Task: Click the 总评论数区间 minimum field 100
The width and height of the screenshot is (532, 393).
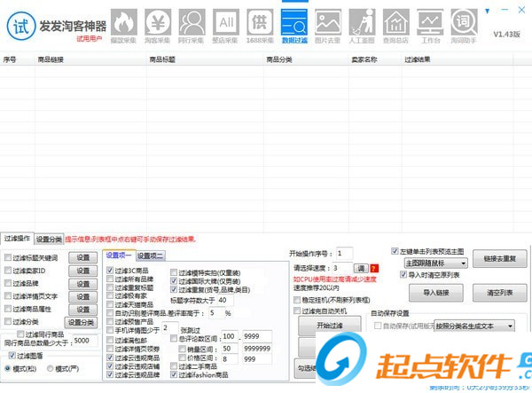Action: coord(230,336)
